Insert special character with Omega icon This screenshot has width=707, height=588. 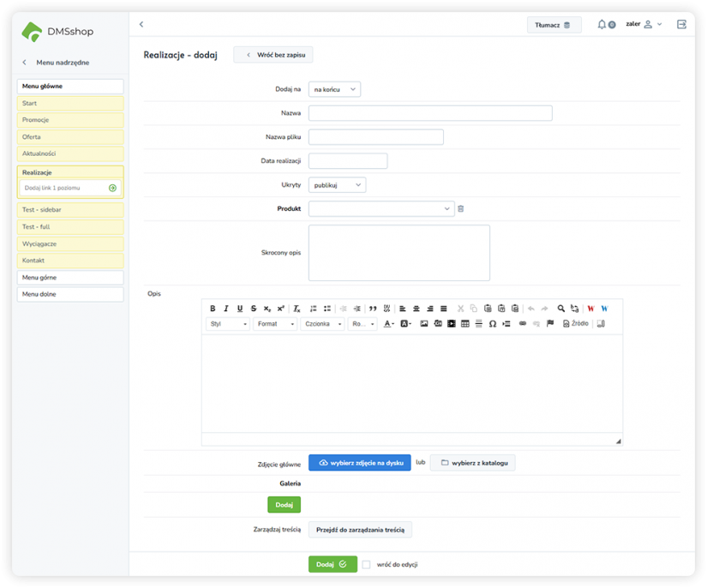point(493,324)
